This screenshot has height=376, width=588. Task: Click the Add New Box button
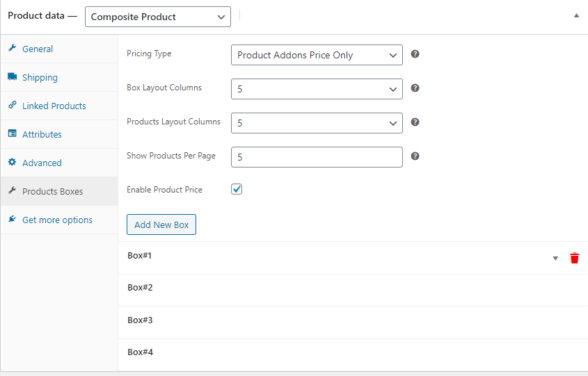(x=161, y=224)
